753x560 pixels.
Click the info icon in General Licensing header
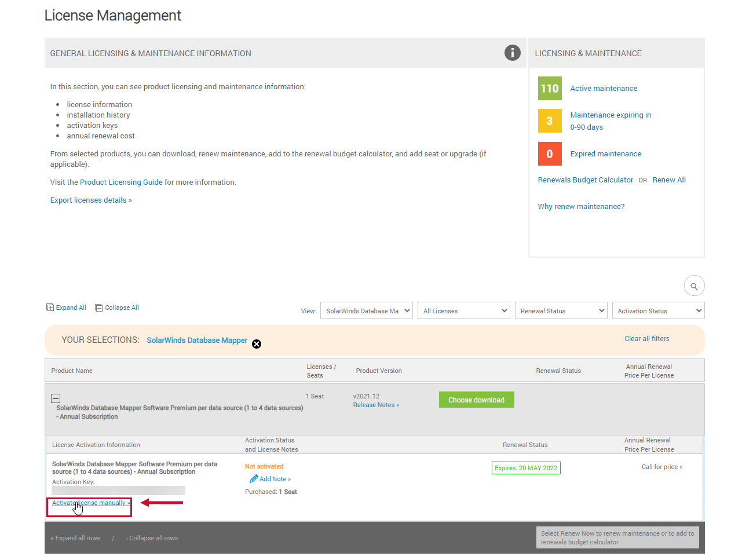click(513, 53)
